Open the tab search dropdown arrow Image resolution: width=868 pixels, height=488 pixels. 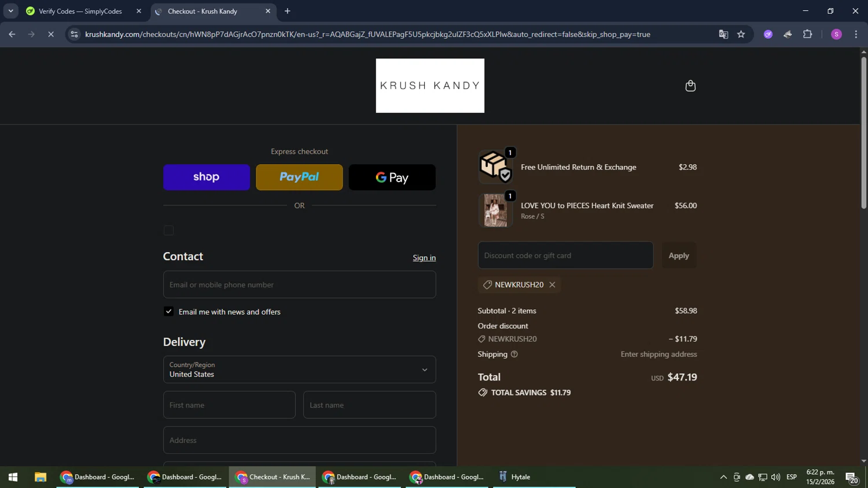10,11
